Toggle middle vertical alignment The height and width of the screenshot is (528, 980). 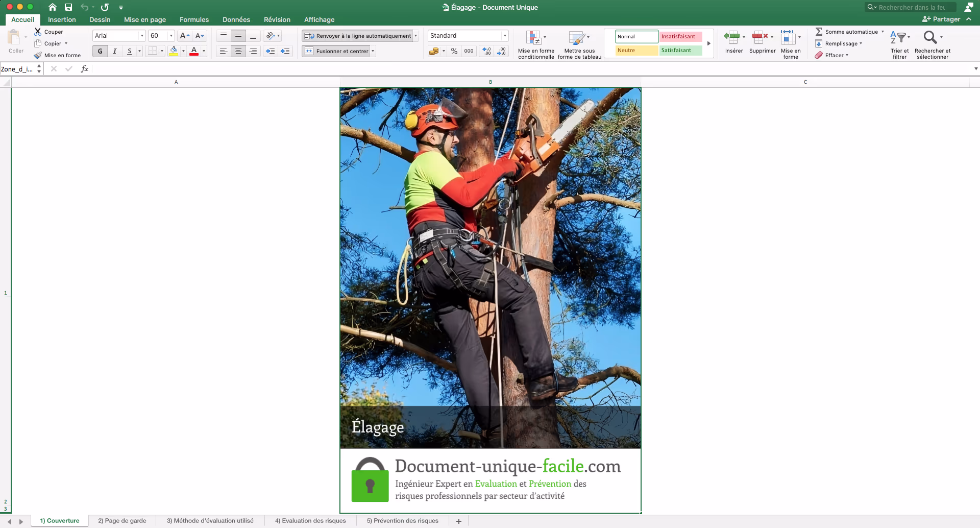[x=238, y=36]
